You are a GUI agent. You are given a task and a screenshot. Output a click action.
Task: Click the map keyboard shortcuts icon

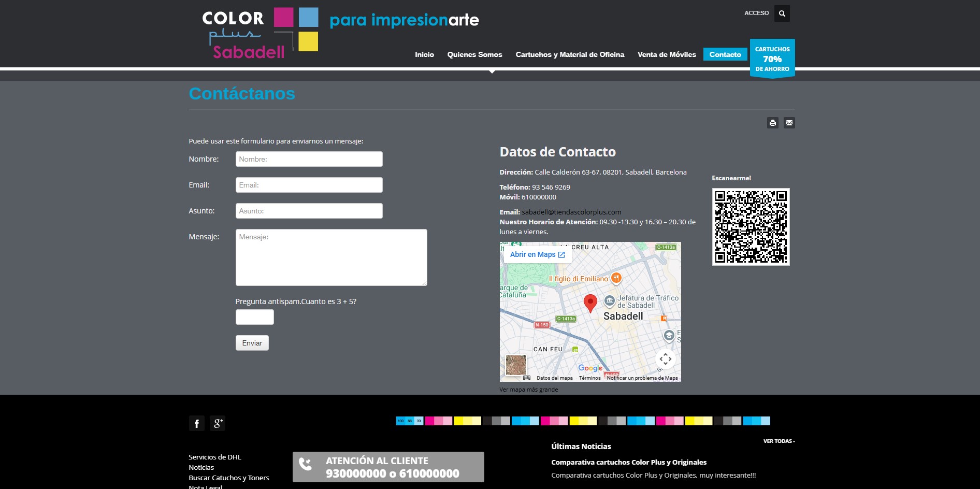[x=527, y=378]
